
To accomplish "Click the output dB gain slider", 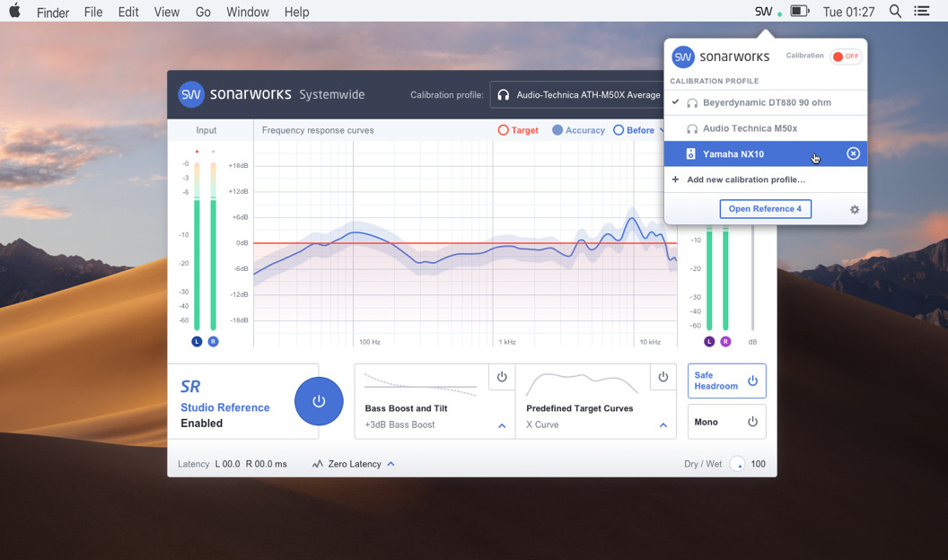I will tap(752, 278).
